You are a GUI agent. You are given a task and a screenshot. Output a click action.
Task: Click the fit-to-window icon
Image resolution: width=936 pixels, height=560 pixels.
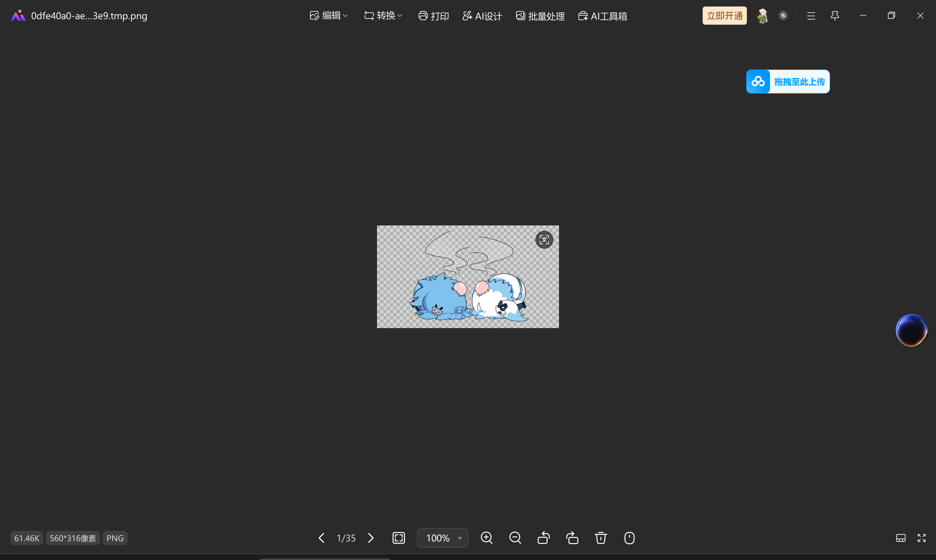pyautogui.click(x=399, y=538)
